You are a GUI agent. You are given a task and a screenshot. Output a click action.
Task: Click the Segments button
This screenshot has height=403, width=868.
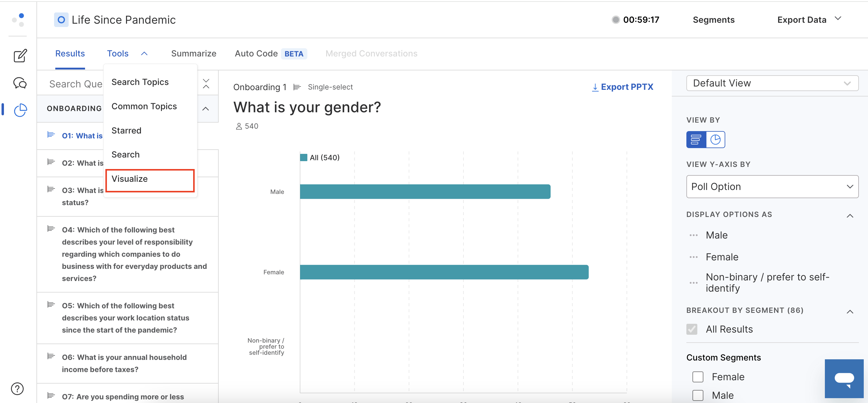(713, 20)
